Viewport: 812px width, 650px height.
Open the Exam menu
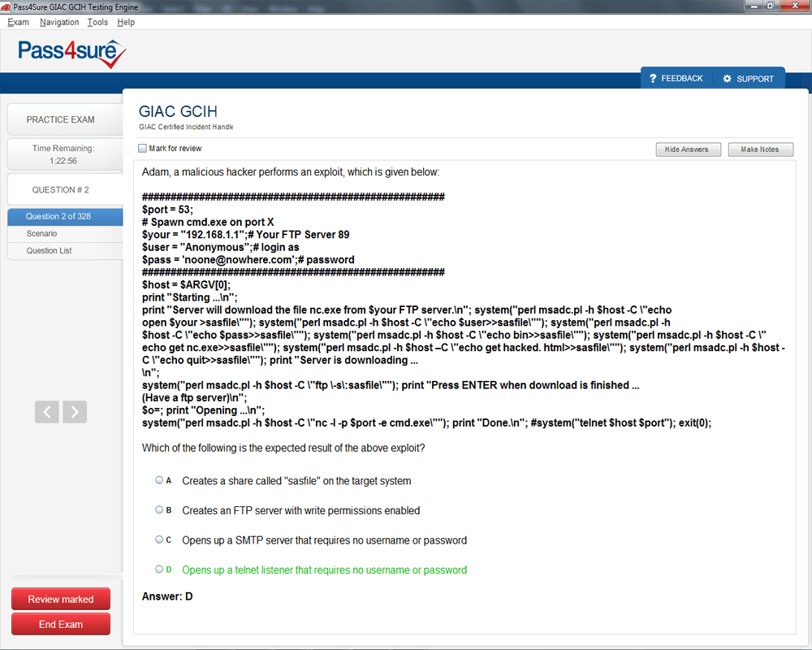click(18, 22)
